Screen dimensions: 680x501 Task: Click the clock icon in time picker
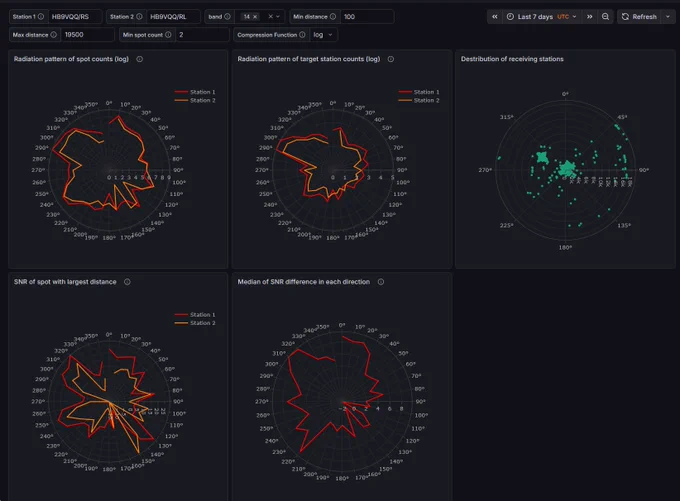coord(510,16)
